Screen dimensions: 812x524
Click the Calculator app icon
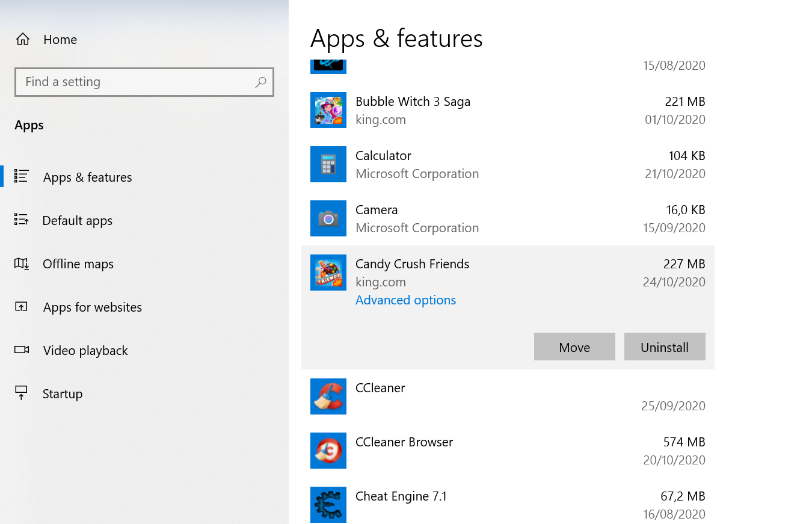pos(328,164)
